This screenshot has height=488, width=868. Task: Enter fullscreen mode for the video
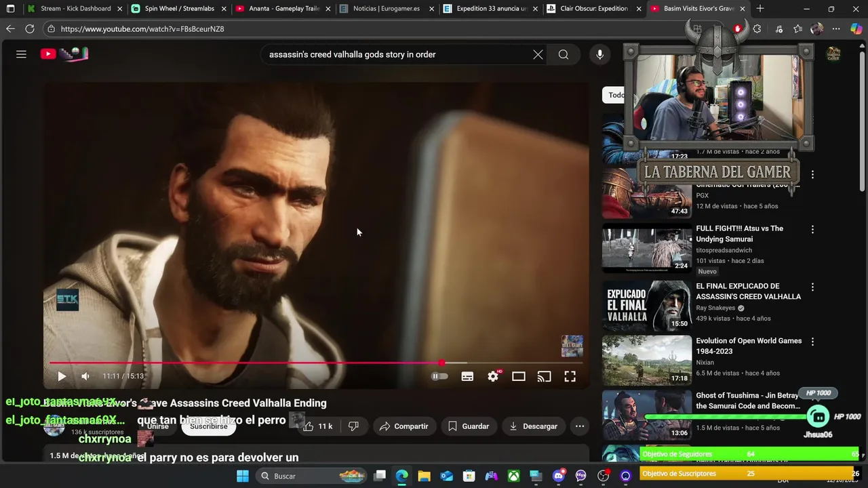tap(570, 376)
